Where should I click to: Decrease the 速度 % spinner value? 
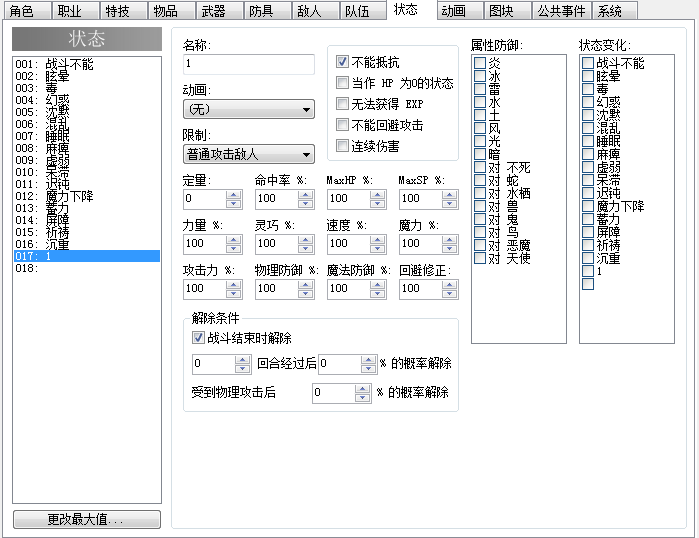[x=378, y=249]
